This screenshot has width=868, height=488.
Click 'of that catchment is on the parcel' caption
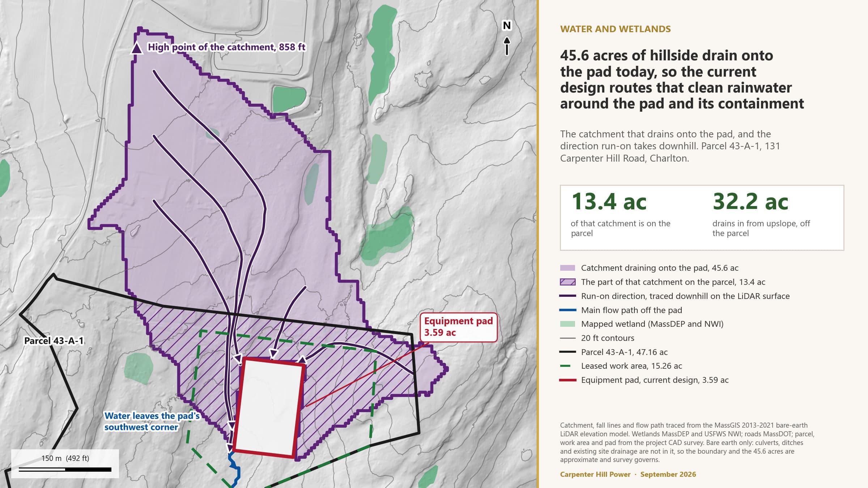(620, 228)
